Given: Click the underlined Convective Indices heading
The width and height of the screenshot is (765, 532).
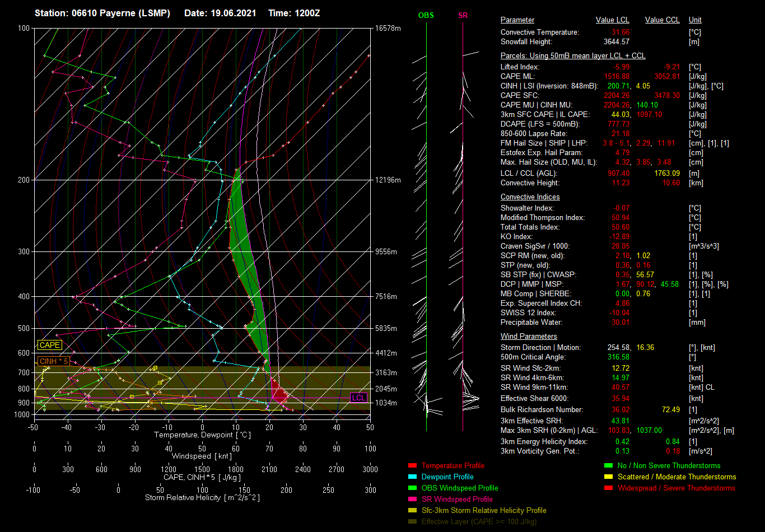Looking at the screenshot, I should click(530, 197).
